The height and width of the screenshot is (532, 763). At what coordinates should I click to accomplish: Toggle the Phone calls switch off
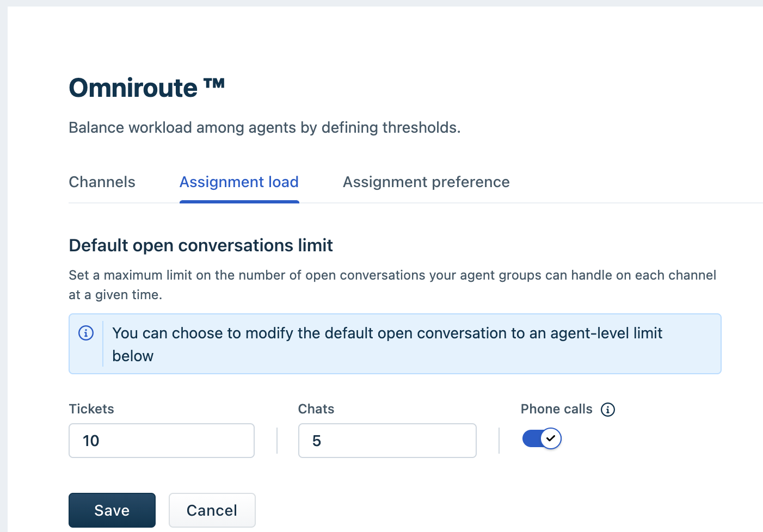coord(542,438)
